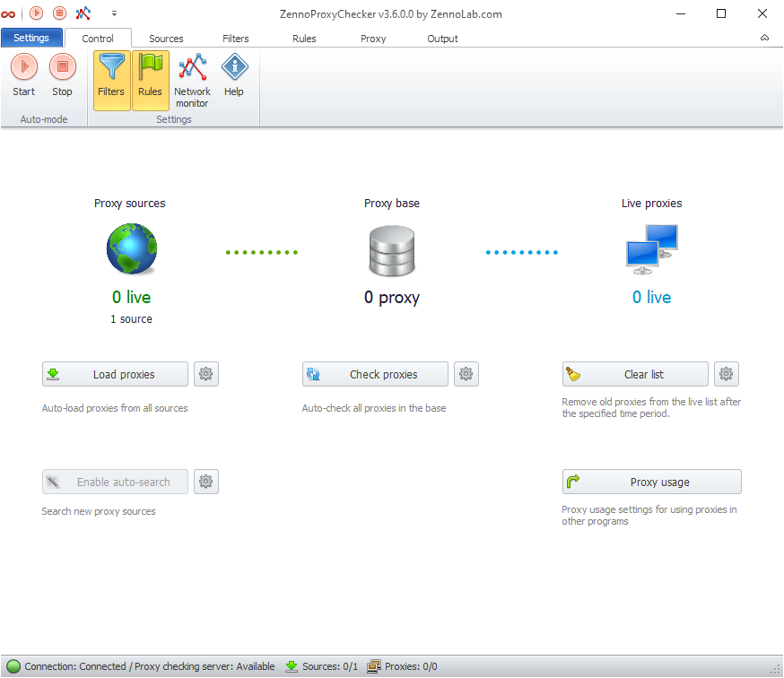Toggle the Filters button in ribbon
Viewport: 784px width, 678px height.
click(x=111, y=80)
